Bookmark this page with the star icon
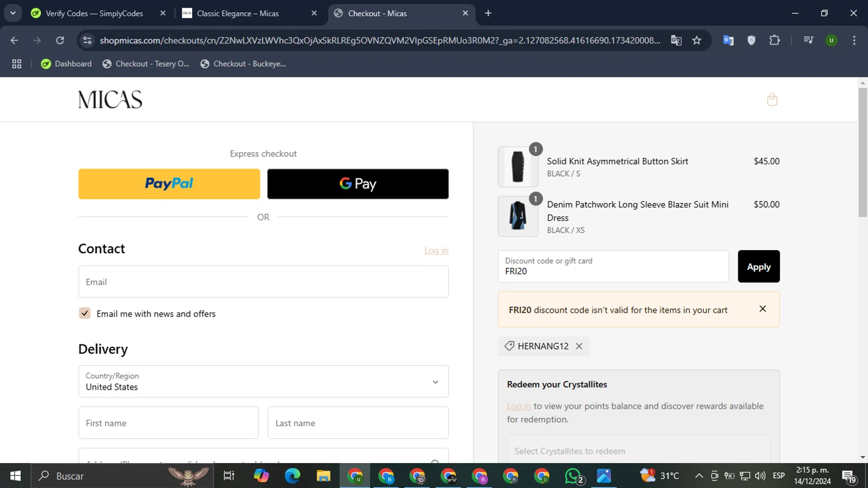 point(697,40)
